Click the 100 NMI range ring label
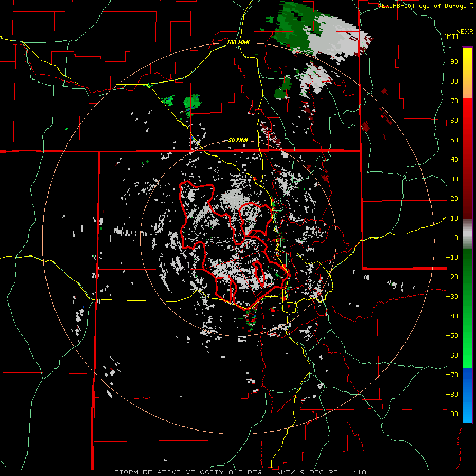476x476 pixels. [x=238, y=42]
